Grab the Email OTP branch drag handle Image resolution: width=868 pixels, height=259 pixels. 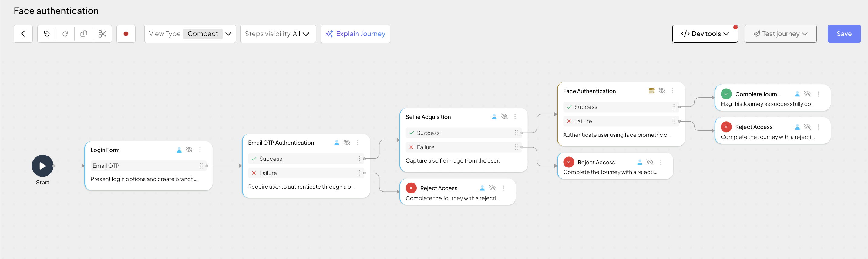pos(201,166)
